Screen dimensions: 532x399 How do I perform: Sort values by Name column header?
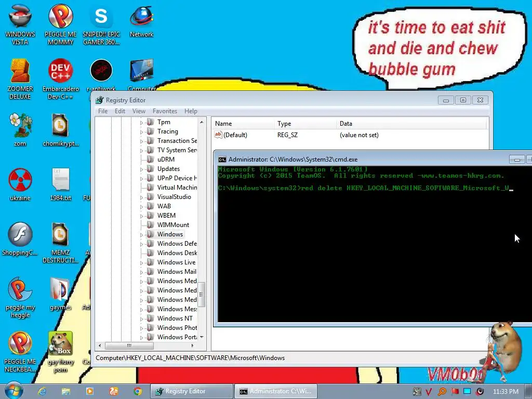pos(243,124)
